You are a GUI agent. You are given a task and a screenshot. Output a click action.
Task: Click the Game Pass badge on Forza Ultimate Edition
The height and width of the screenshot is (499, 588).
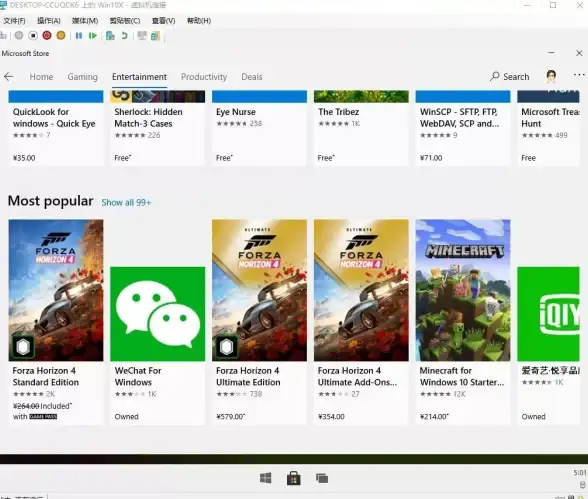tap(227, 347)
